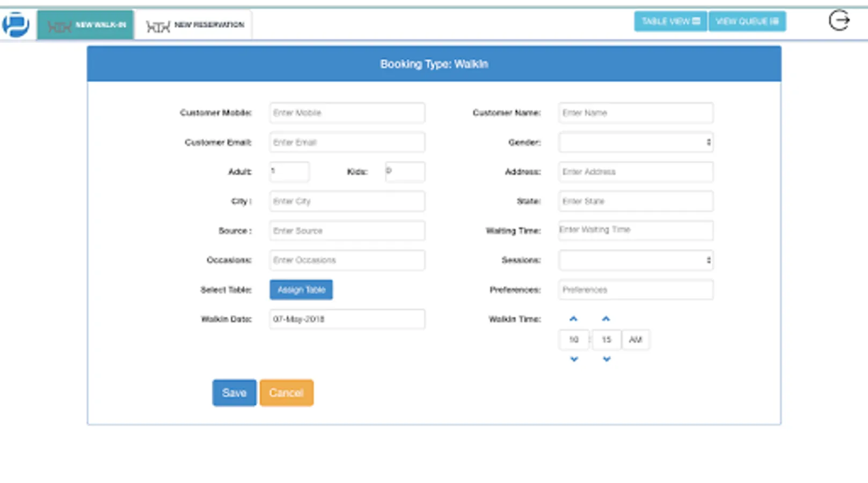Focus the Address input field
Screen dimensions: 868x483
[636, 172]
